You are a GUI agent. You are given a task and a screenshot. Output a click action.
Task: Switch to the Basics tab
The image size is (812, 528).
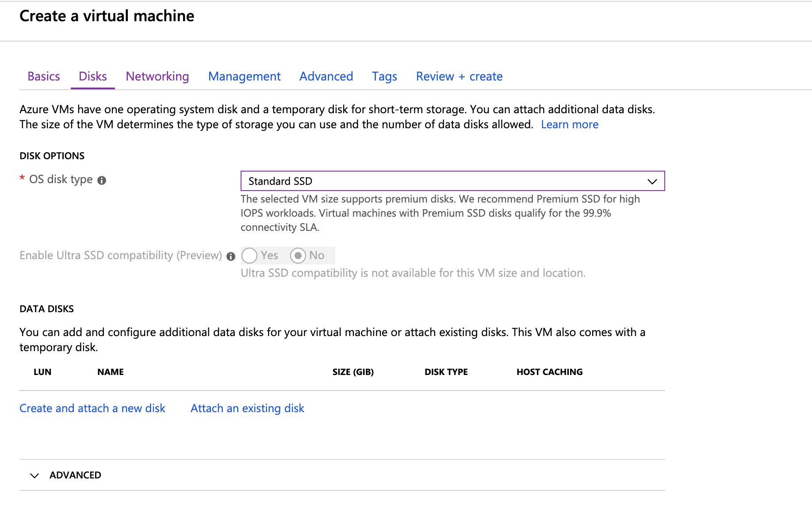pos(44,77)
